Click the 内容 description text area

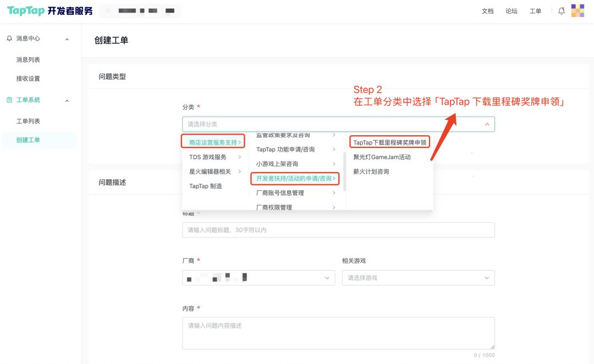pos(338,333)
